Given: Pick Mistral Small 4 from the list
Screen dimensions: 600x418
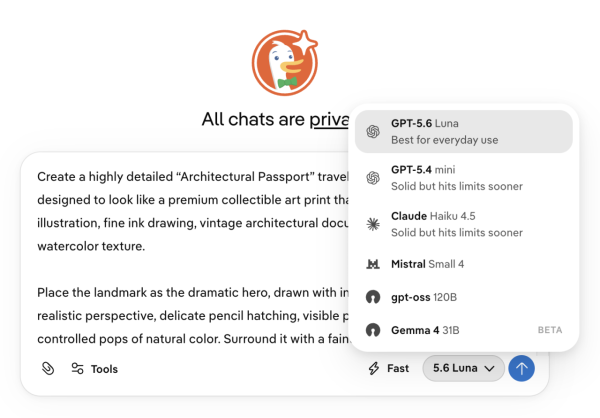Looking at the screenshot, I should tap(464, 264).
